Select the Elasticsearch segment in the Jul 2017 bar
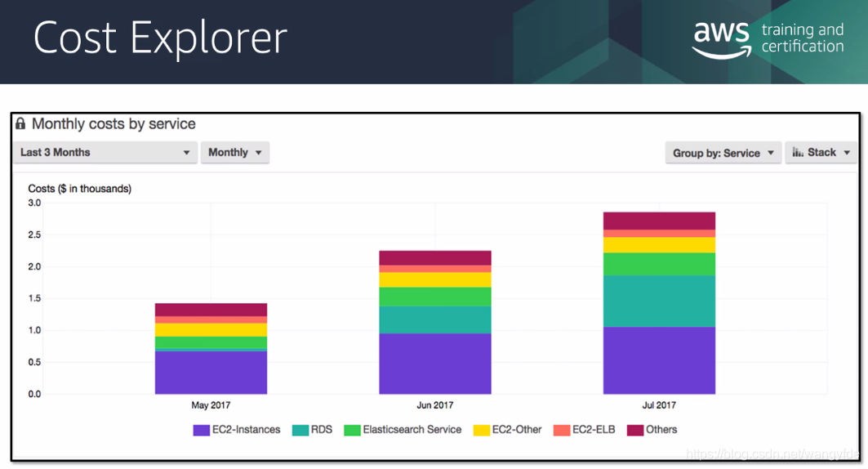 (659, 264)
